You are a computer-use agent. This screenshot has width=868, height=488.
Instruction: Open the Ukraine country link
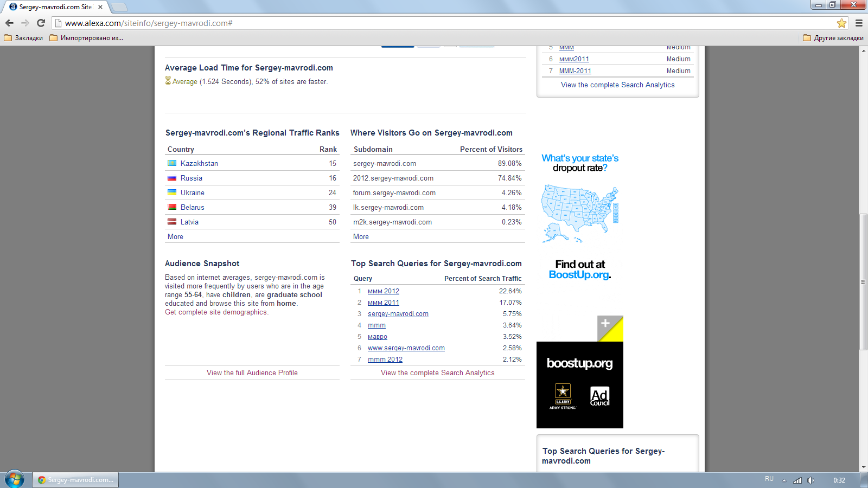click(193, 192)
